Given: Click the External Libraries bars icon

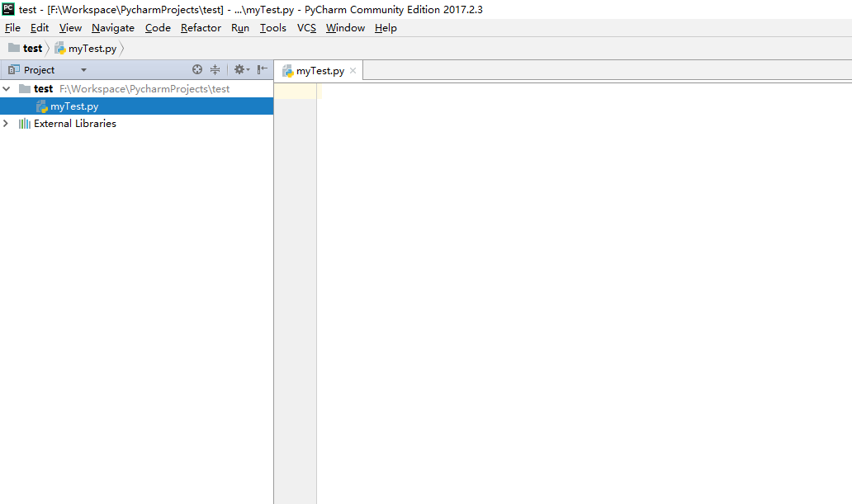Looking at the screenshot, I should [25, 123].
